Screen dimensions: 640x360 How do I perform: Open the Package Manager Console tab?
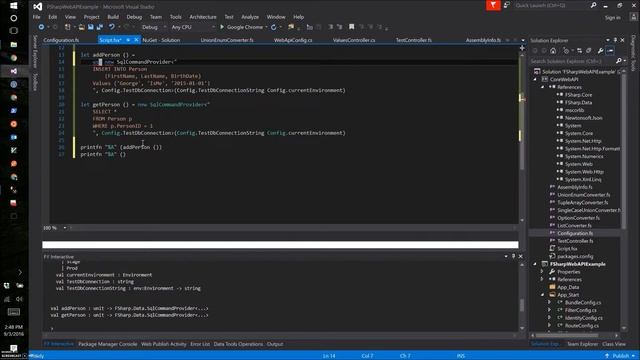coord(108,344)
